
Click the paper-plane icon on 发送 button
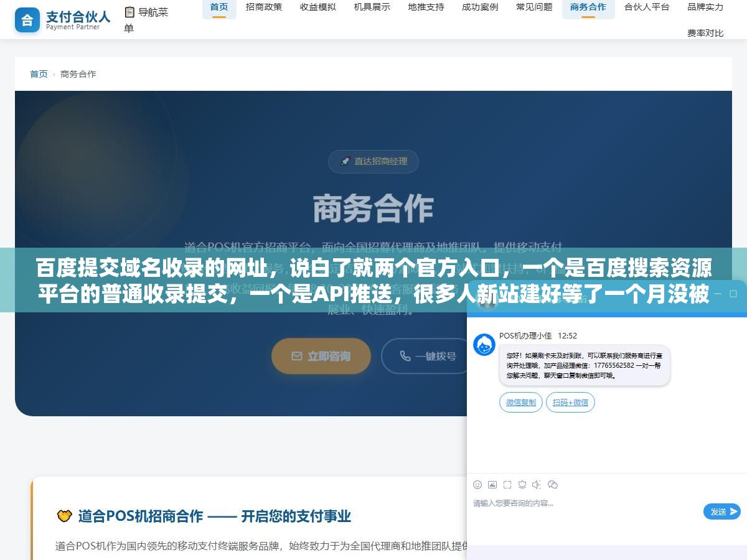(x=734, y=511)
